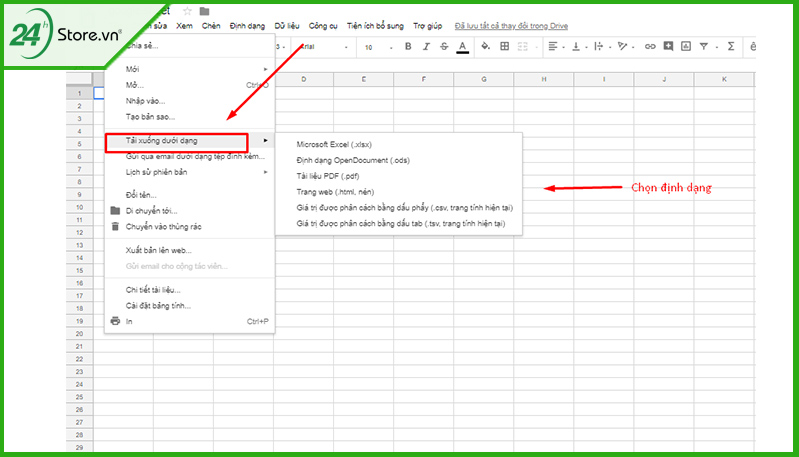The width and height of the screenshot is (799, 457).
Task: Click trash icon for Chuyển vào thùng rác
Action: (115, 226)
